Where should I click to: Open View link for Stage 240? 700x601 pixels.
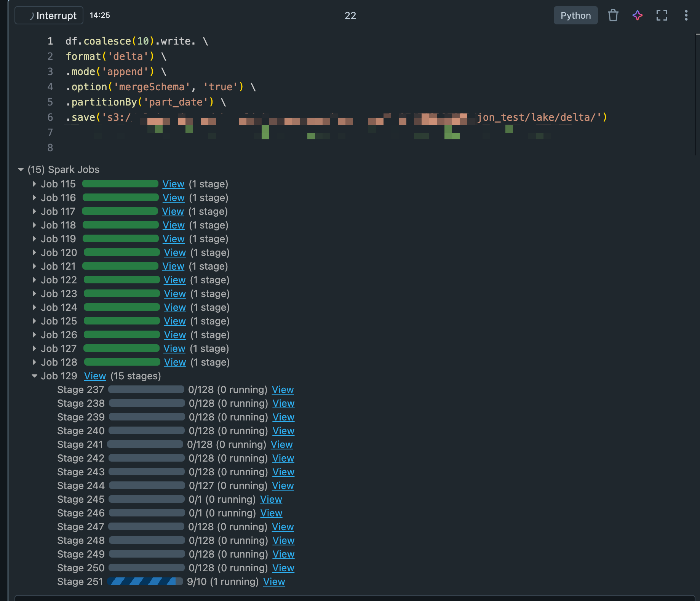pos(283,431)
